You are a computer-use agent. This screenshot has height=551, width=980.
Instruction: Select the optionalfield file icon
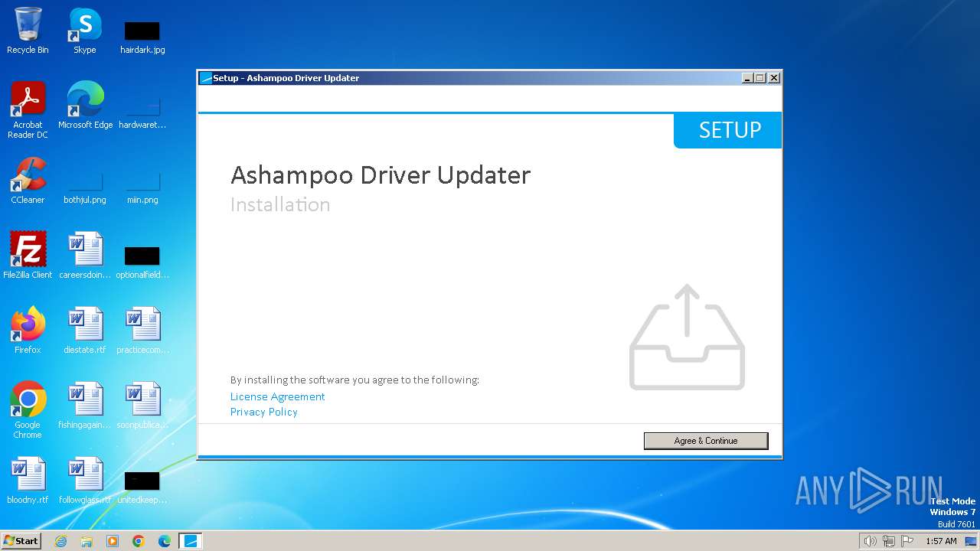tap(142, 262)
